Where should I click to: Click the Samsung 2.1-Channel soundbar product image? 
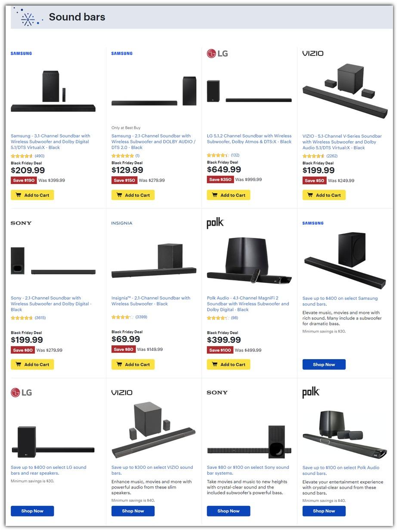pyautogui.click(x=154, y=92)
